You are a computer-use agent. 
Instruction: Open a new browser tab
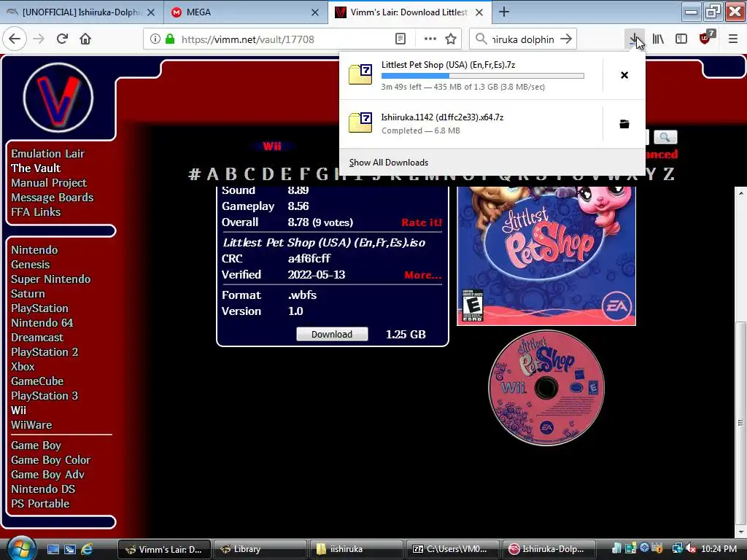pyautogui.click(x=504, y=12)
